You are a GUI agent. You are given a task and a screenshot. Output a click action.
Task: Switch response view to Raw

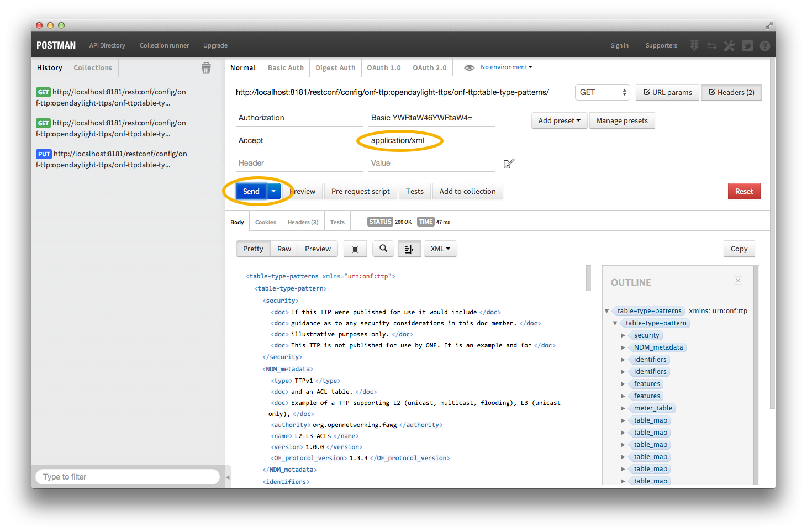[284, 249]
